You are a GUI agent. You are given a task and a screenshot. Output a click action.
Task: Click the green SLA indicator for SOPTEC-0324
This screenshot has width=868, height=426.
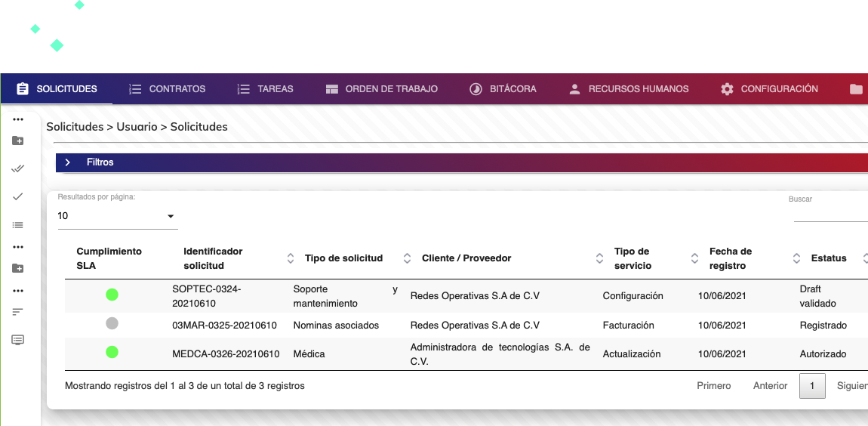[x=112, y=295]
